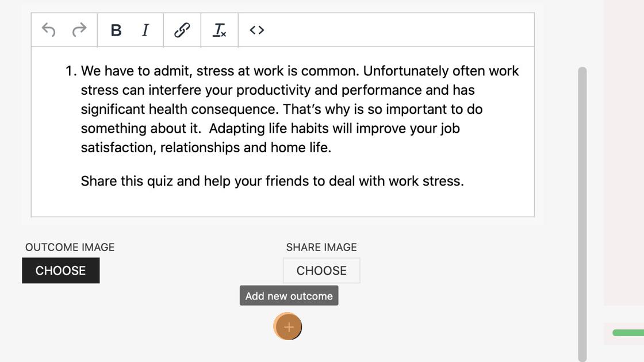Image resolution: width=644 pixels, height=362 pixels.
Task: Place cursor in the work stress paragraph
Action: [299, 109]
